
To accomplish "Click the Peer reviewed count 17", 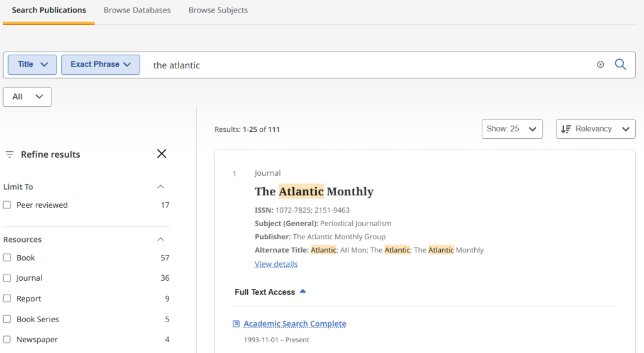I will pos(165,205).
